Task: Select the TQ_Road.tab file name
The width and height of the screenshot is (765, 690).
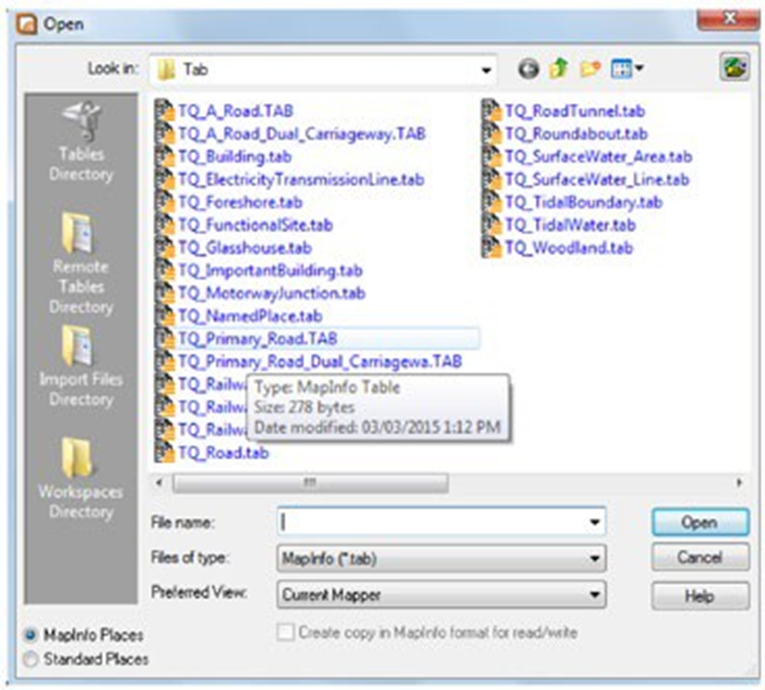Action: pos(223,453)
